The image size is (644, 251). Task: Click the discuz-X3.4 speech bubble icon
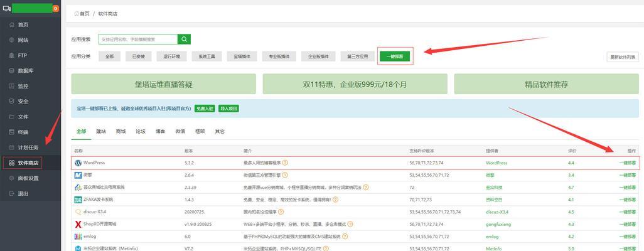pos(78,212)
